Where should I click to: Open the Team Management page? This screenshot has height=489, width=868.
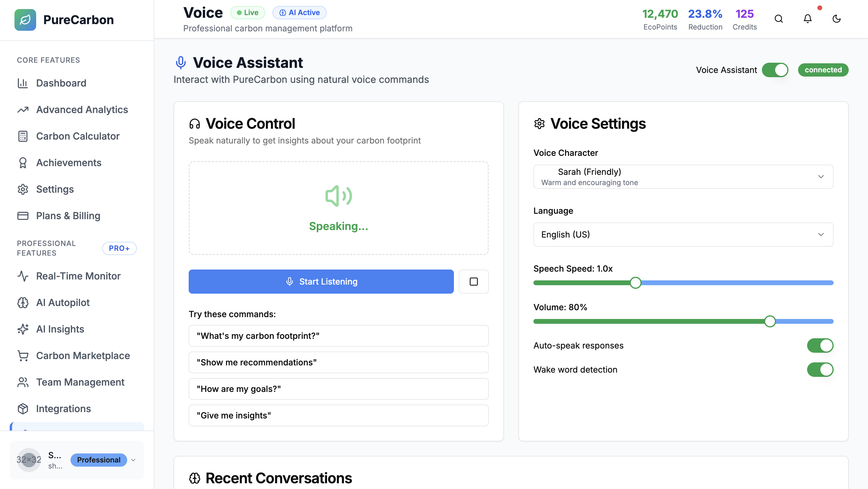point(80,382)
